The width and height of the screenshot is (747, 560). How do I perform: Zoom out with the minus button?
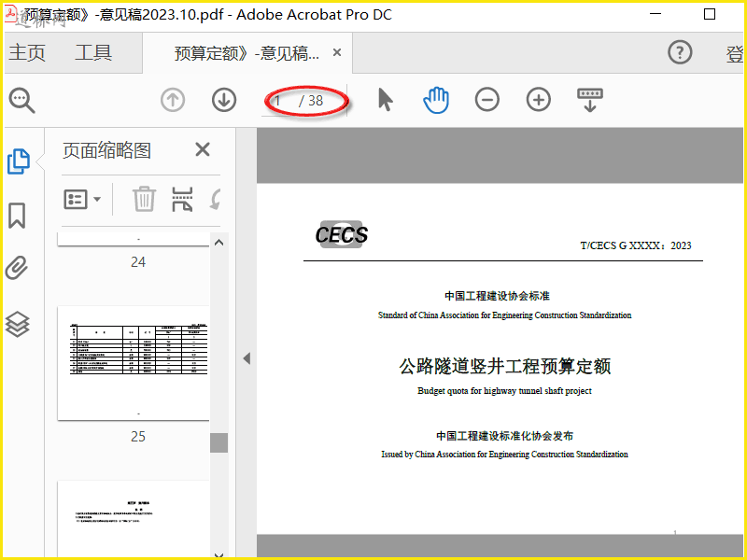tap(486, 100)
